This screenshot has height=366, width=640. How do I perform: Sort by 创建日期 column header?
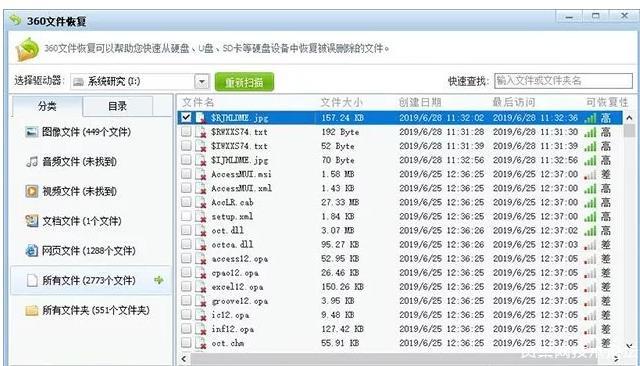point(420,102)
